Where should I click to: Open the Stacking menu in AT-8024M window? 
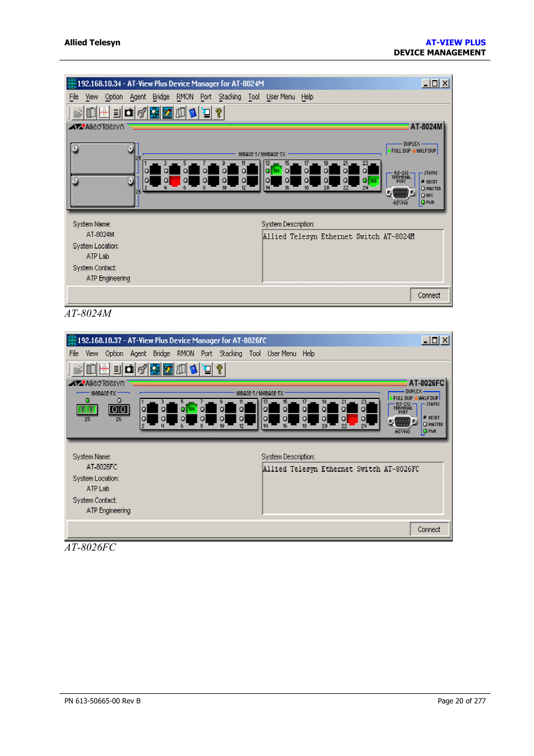pos(230,97)
